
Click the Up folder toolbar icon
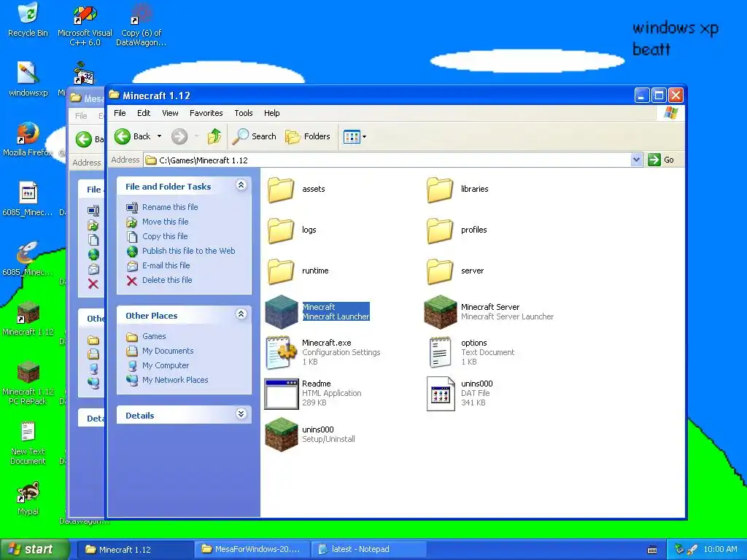[x=214, y=136]
